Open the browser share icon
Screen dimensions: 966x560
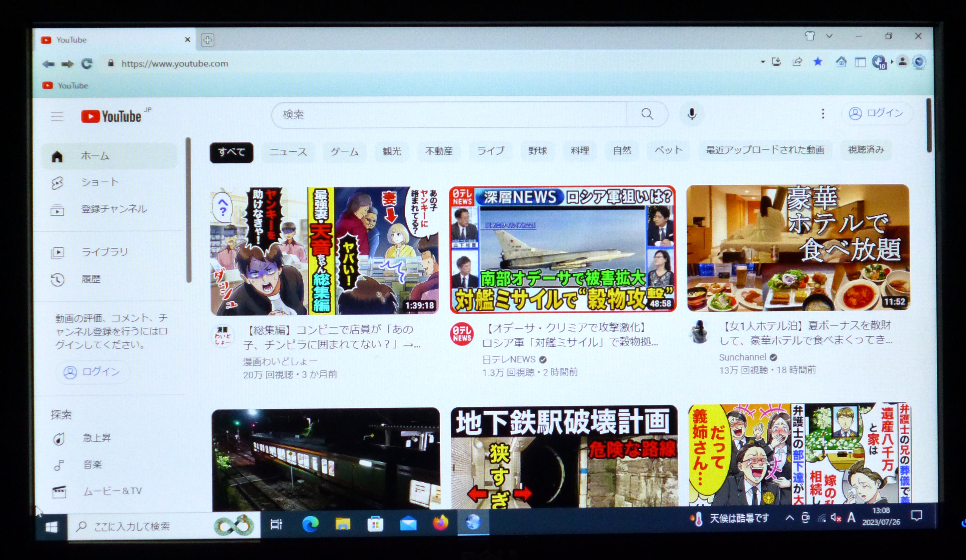point(797,61)
